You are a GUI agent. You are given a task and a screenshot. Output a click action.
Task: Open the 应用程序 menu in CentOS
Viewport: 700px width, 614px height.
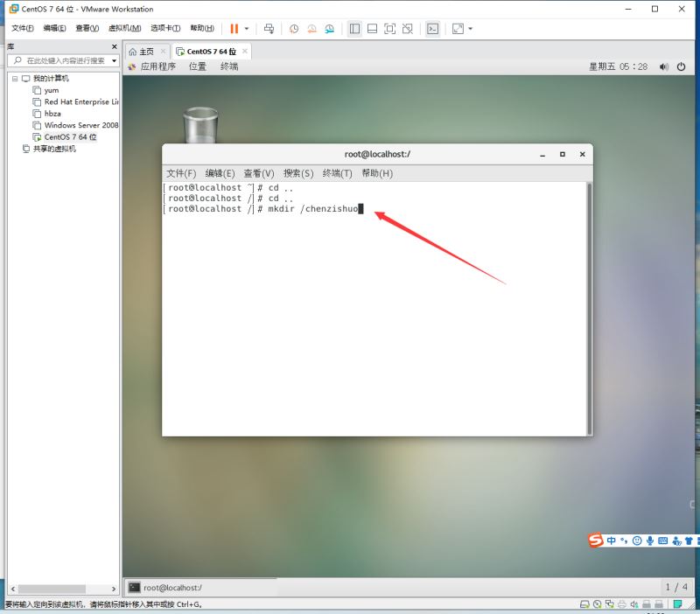pyautogui.click(x=157, y=66)
